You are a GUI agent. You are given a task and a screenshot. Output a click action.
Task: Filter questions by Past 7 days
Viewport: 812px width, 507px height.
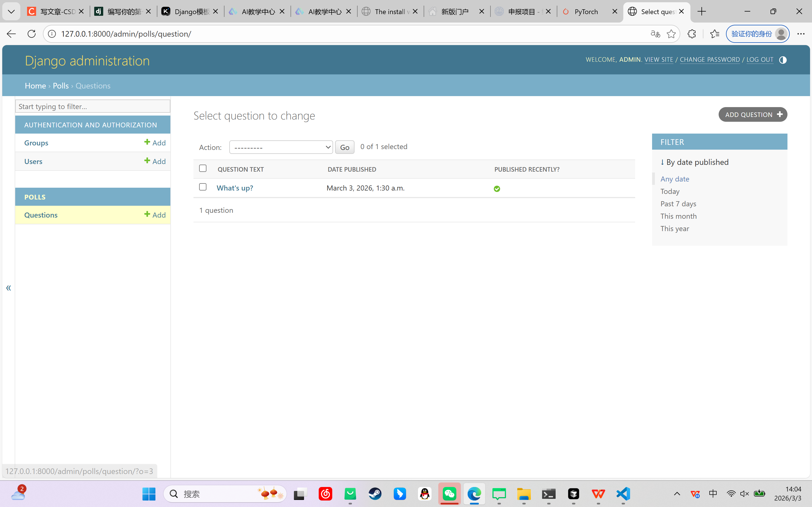(678, 204)
